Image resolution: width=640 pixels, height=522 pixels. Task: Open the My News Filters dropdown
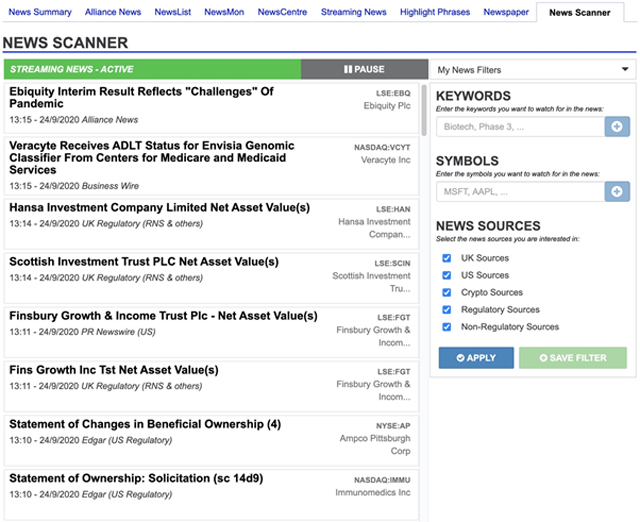pyautogui.click(x=533, y=70)
